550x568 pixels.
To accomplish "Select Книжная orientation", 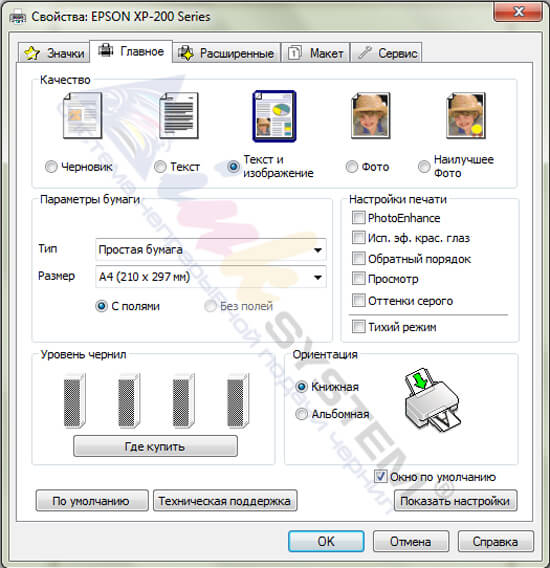I will click(301, 387).
